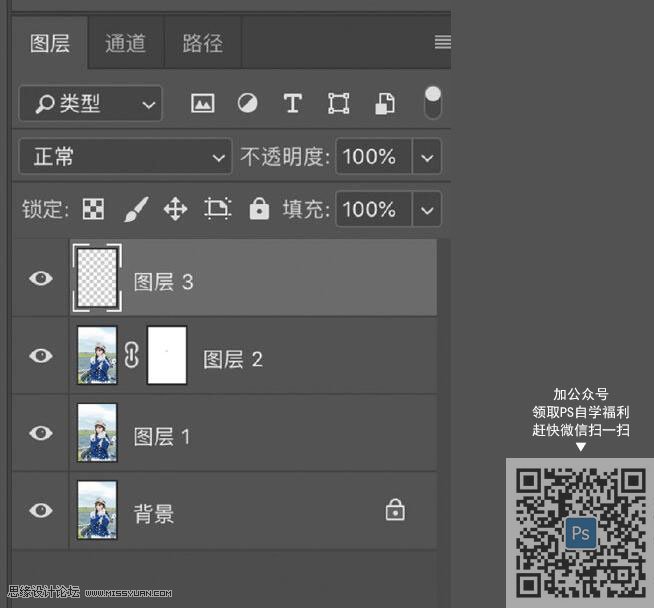Expand the 不透明度 opacity dropdown arrow
Image resolution: width=654 pixels, height=608 pixels.
click(x=428, y=157)
